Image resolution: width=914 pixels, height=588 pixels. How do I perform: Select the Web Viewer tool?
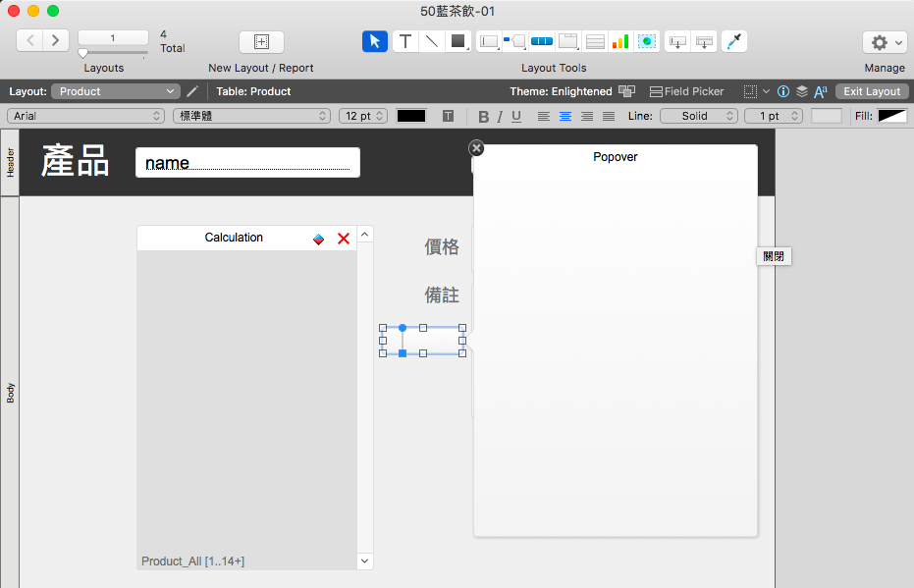647,41
